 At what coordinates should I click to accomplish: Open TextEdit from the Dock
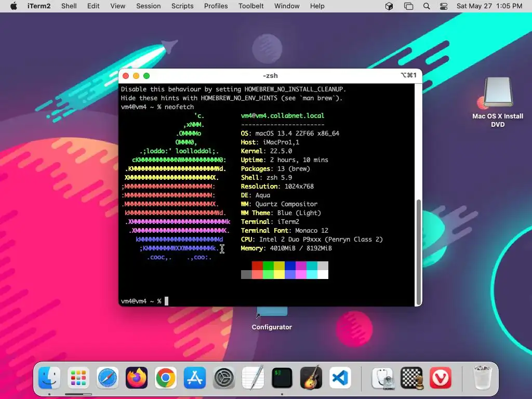[253, 378]
